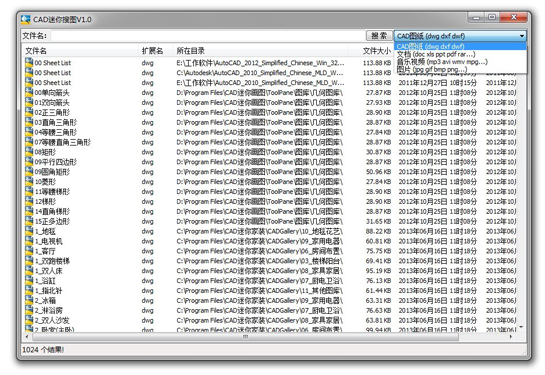Image resolution: width=545 pixels, height=375 pixels.
Task: Select the icon beside 08矩形
Action: pyautogui.click(x=29, y=152)
